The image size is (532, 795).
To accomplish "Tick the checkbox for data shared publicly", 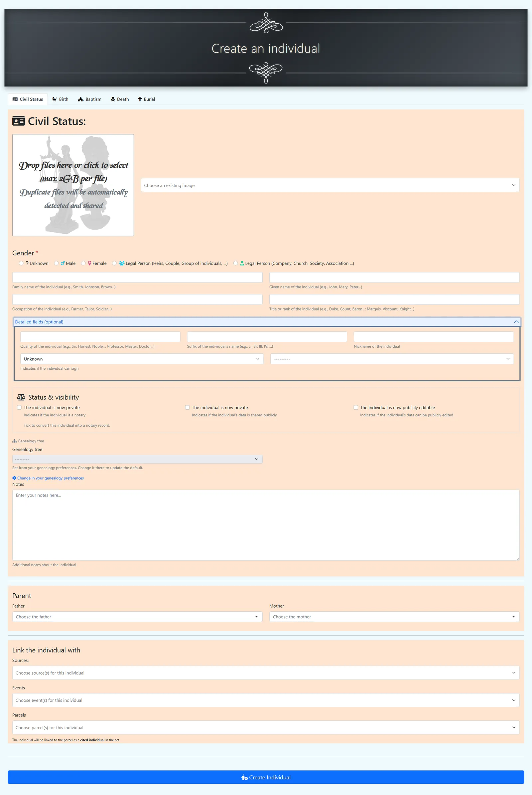I will (x=187, y=408).
